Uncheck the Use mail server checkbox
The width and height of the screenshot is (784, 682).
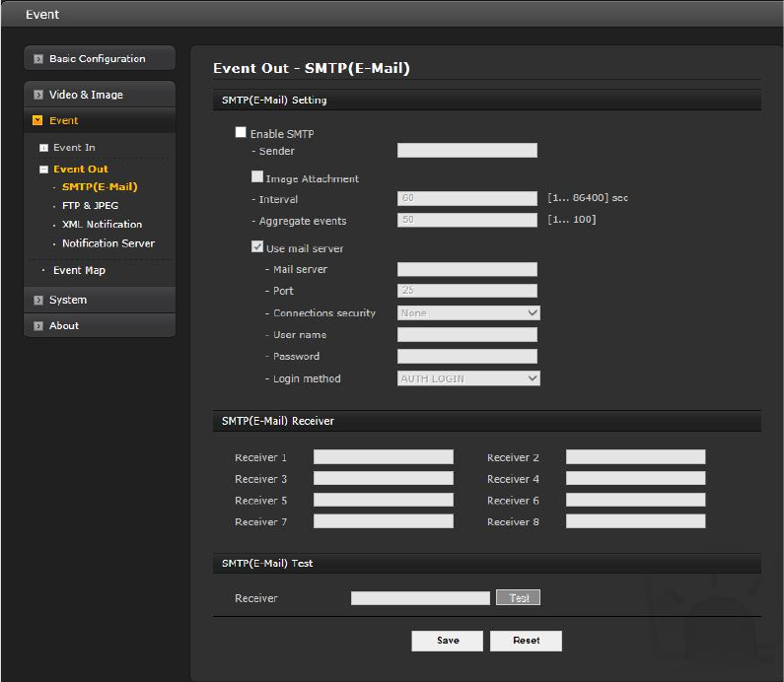[x=257, y=248]
